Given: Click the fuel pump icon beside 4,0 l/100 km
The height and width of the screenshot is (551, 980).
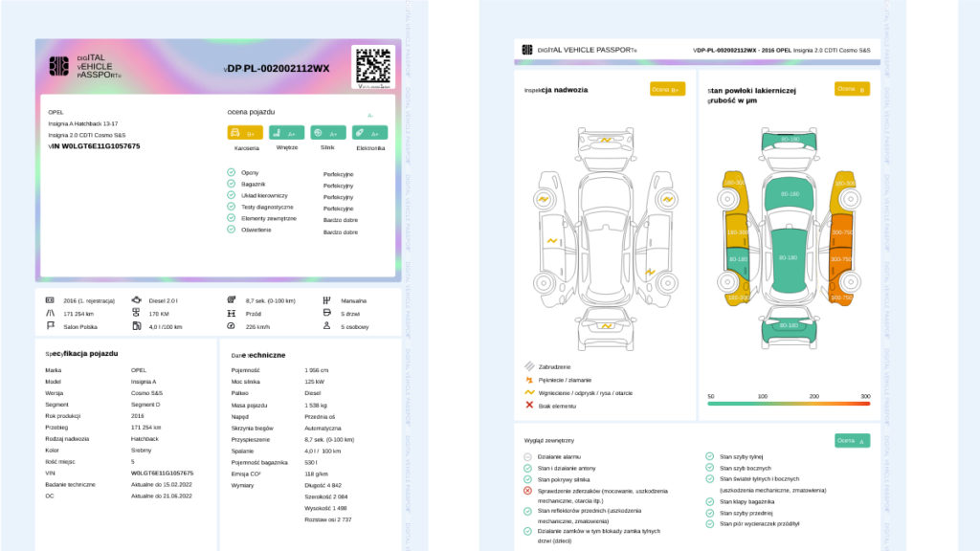Looking at the screenshot, I should pos(136,326).
